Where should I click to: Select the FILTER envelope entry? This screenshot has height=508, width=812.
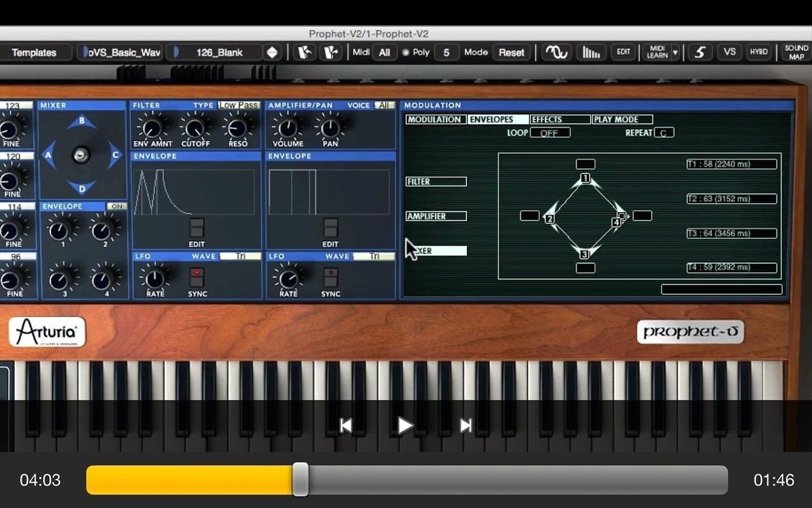[436, 182]
